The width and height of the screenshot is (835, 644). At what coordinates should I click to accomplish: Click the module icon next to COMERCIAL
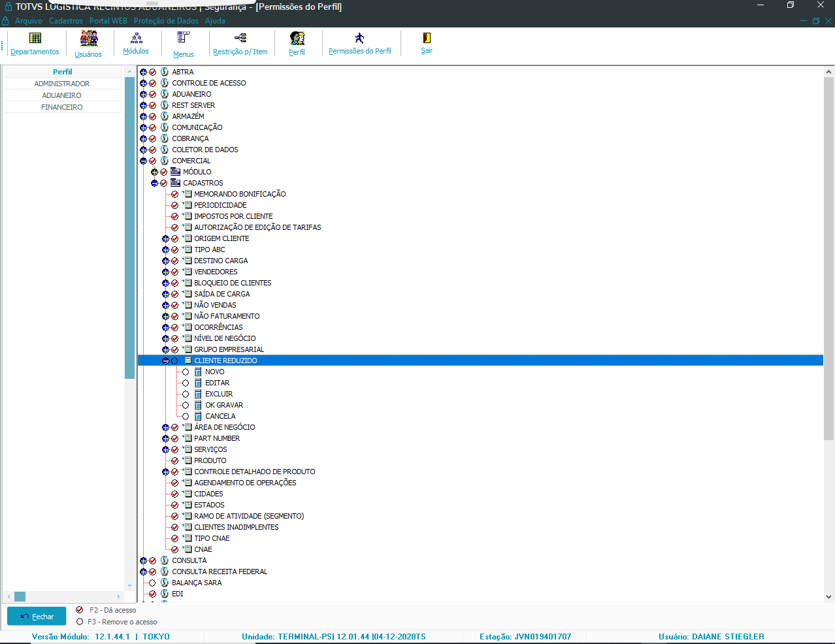(x=165, y=161)
